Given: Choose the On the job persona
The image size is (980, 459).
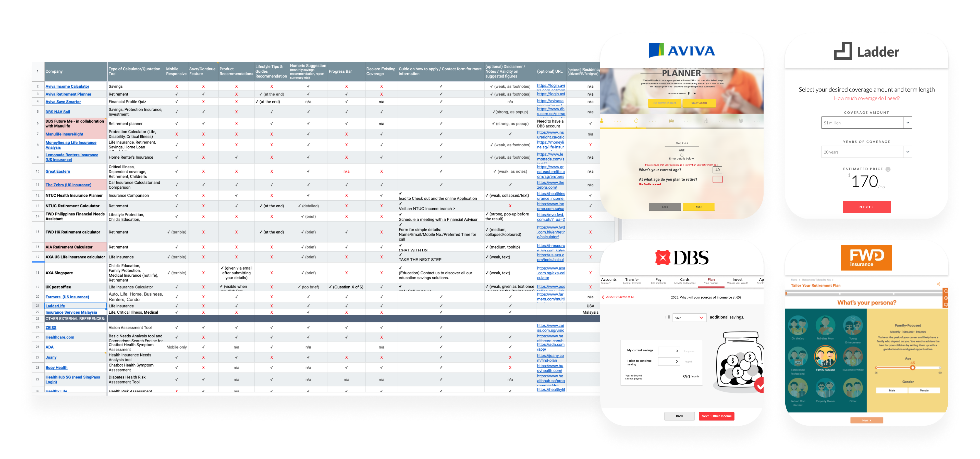Looking at the screenshot, I should click(x=798, y=327).
